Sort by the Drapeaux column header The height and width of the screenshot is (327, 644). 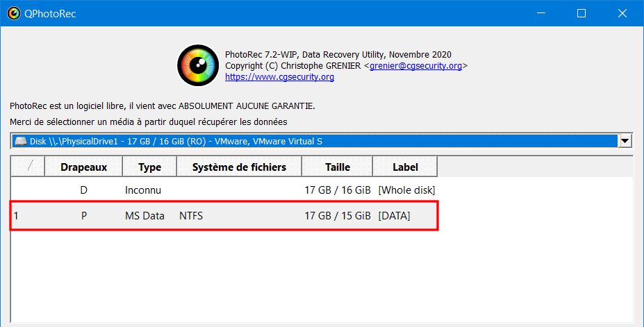(x=83, y=167)
